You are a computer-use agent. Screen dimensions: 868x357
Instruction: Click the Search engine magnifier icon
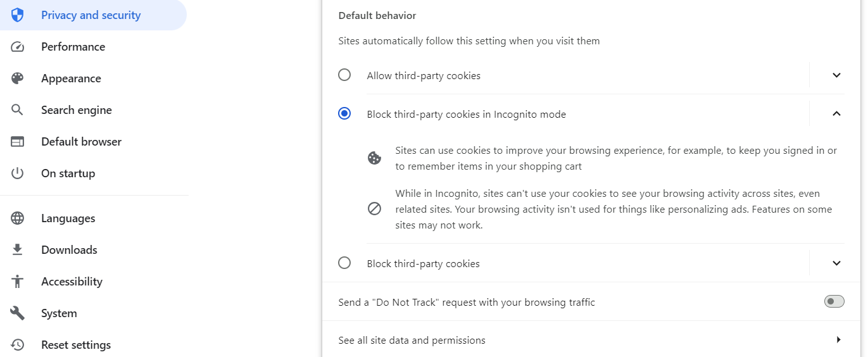pyautogui.click(x=18, y=110)
